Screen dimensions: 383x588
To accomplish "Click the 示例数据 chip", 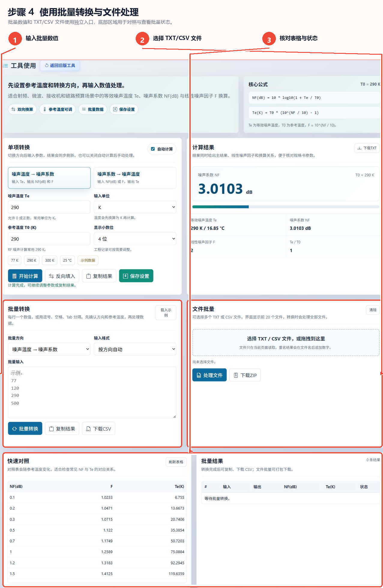I will coord(88,260).
